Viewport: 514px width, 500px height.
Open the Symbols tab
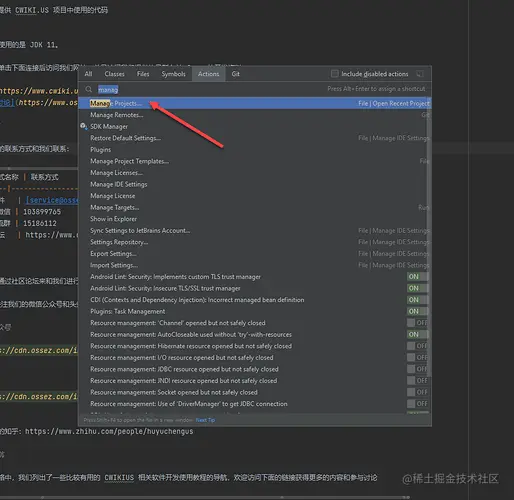coord(173,74)
